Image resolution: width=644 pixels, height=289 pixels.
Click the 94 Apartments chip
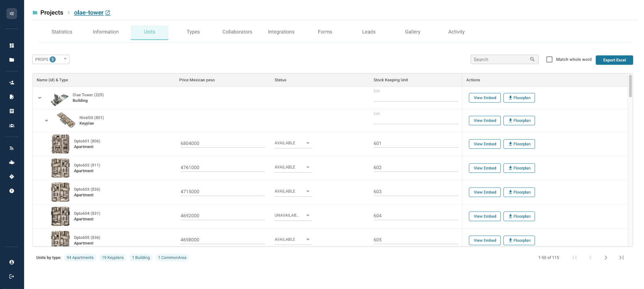click(80, 257)
